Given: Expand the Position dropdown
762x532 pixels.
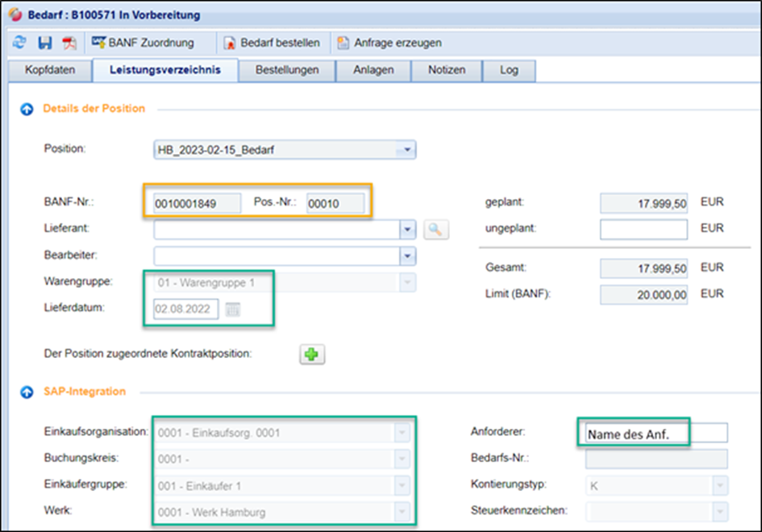Looking at the screenshot, I should tap(407, 150).
